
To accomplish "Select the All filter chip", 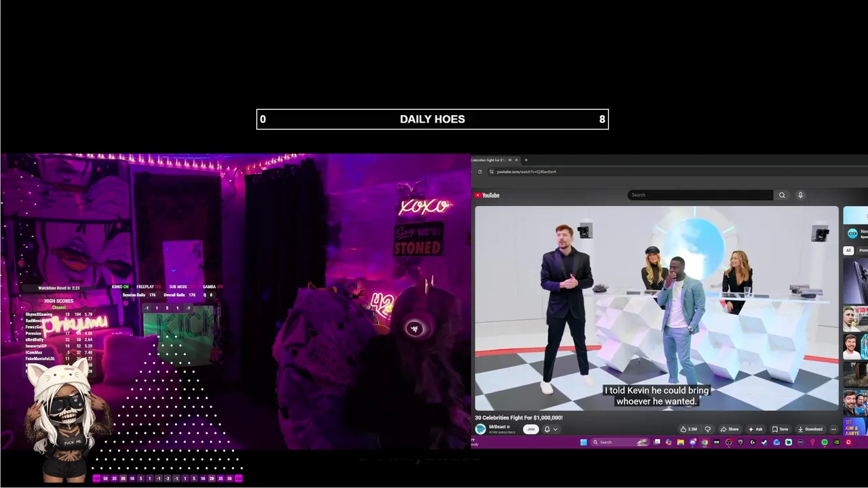I will click(x=848, y=250).
